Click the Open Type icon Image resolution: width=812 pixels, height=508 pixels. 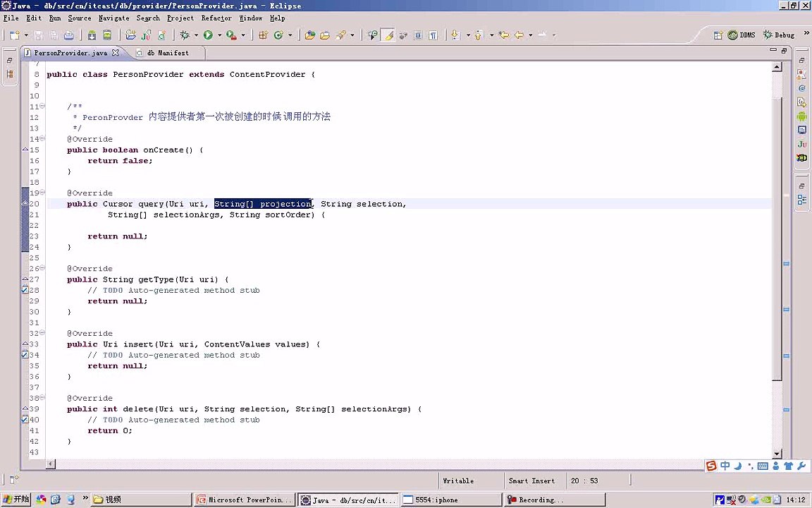[310, 35]
